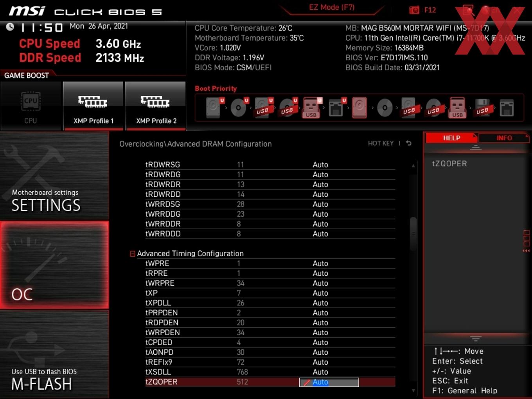
Task: Select the tWRRDDR timing row
Action: (x=270, y=224)
